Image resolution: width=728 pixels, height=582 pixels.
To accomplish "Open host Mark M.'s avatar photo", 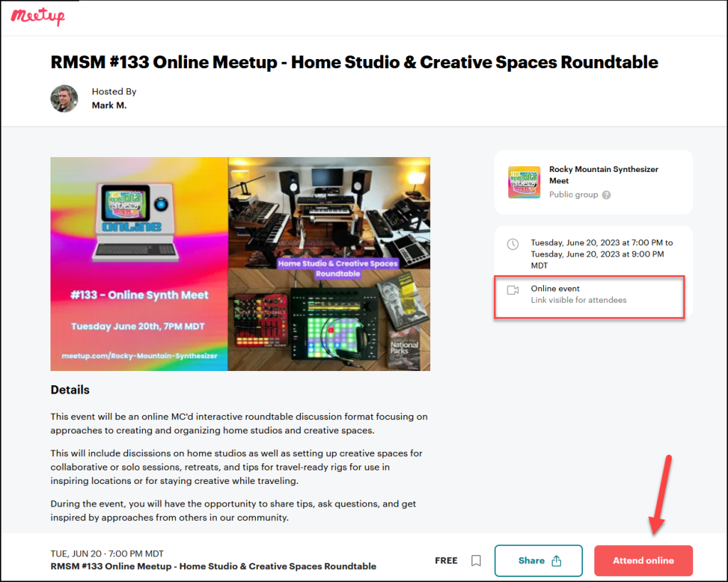I will click(x=64, y=99).
